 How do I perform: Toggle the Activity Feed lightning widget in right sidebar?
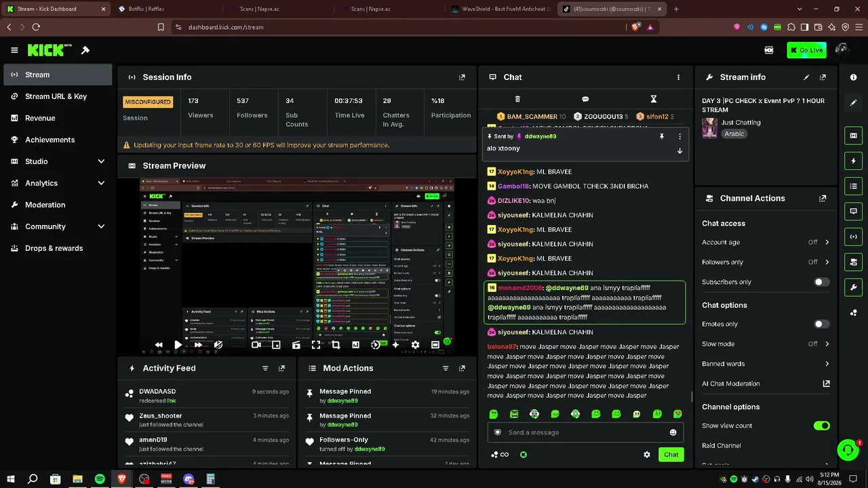click(853, 161)
